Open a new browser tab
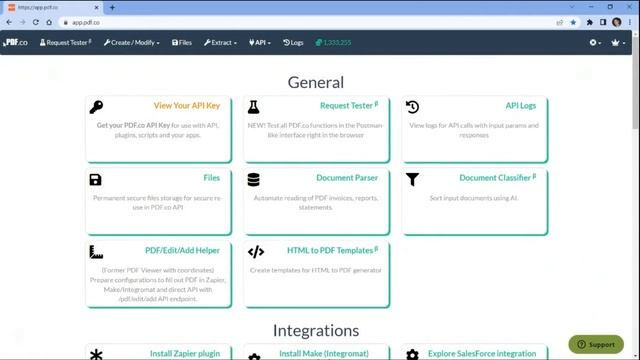The height and width of the screenshot is (360, 640). [x=112, y=7]
